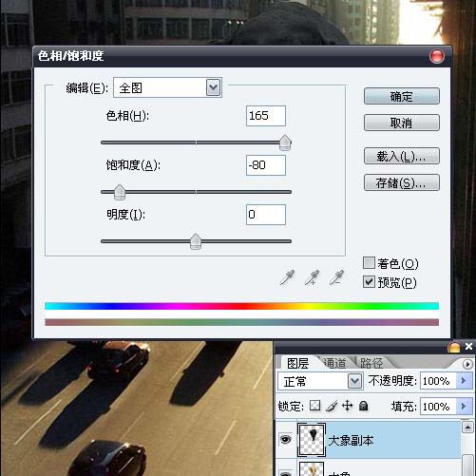Click the 存储(S)... save button
This screenshot has width=476, height=476.
pos(402,182)
